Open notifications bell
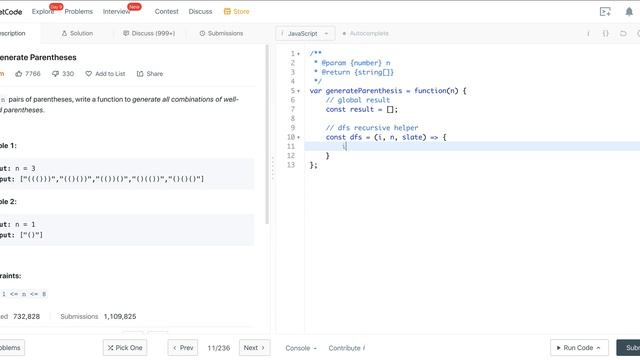The image size is (640, 360). pos(629,12)
